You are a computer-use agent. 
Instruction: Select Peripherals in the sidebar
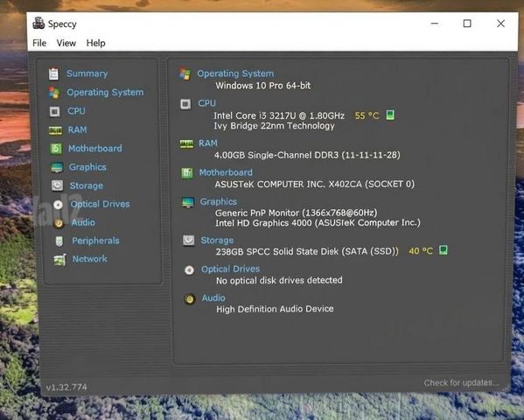click(x=95, y=241)
